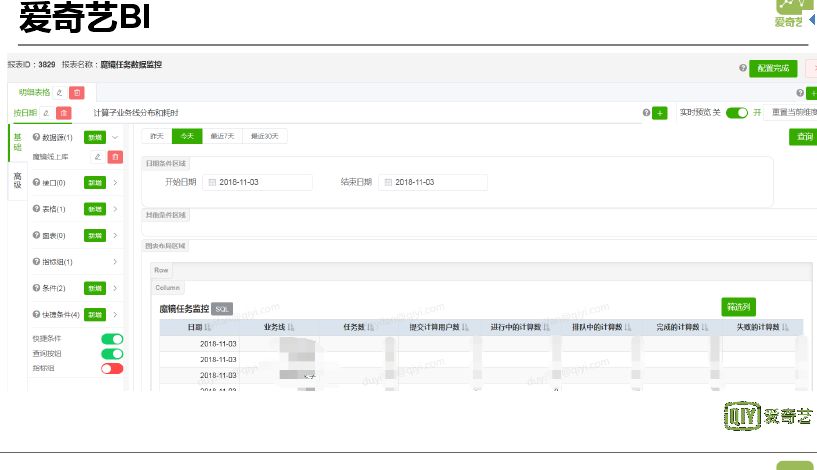Screen dimensions: 817x470
Task: Sort by 完成的计算数 column icon
Action: click(705, 327)
